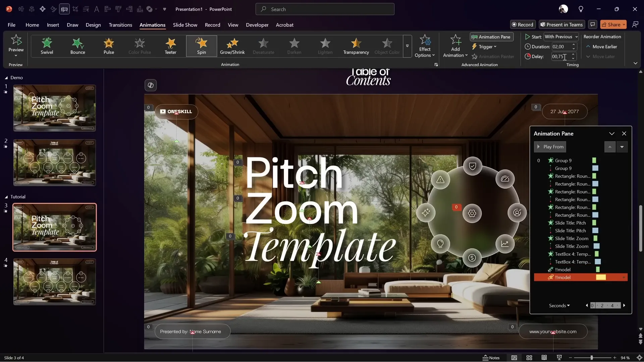The height and width of the screenshot is (362, 644).
Task: Click the Duration input field
Action: (561, 47)
